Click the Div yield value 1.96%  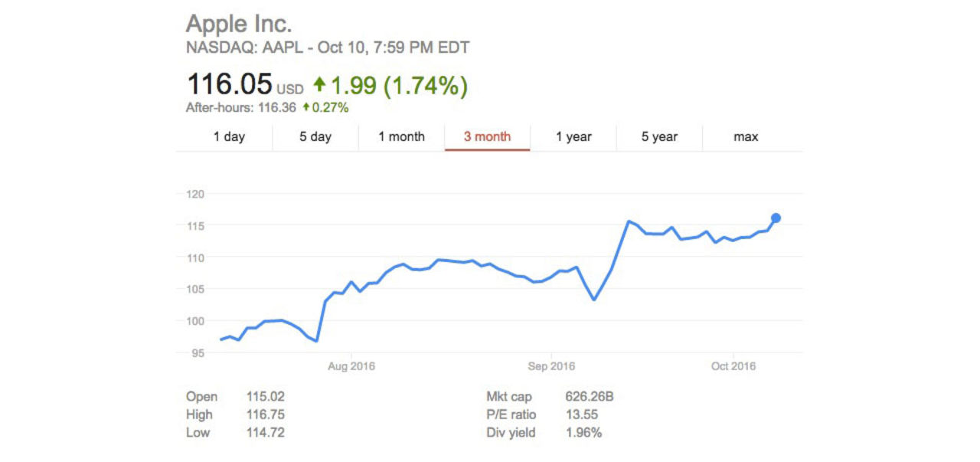[583, 433]
